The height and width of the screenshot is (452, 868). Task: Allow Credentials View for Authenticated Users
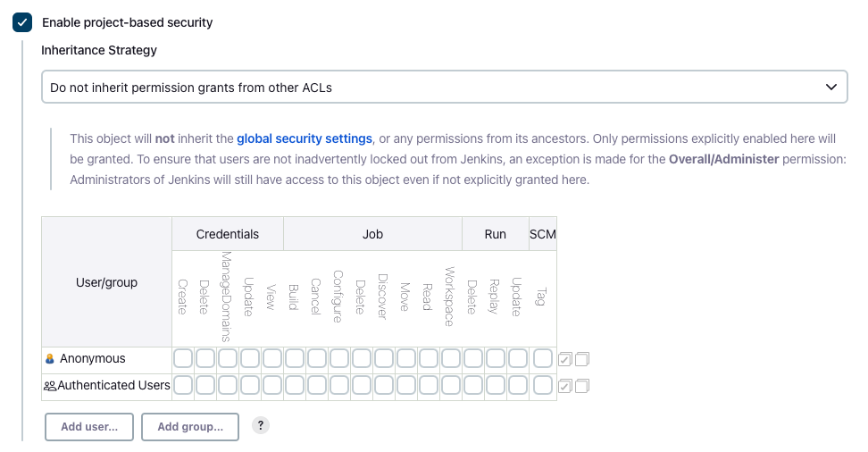tap(272, 386)
